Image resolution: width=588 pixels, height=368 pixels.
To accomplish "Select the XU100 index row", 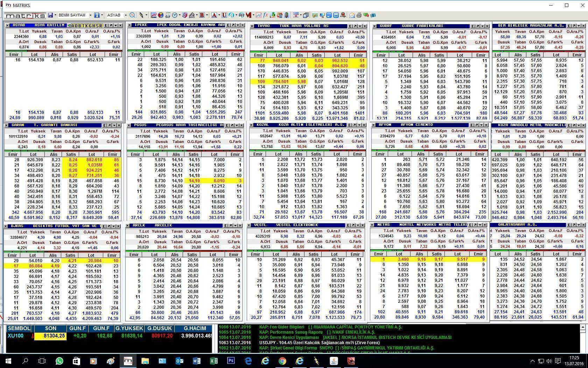I will click(16, 336).
